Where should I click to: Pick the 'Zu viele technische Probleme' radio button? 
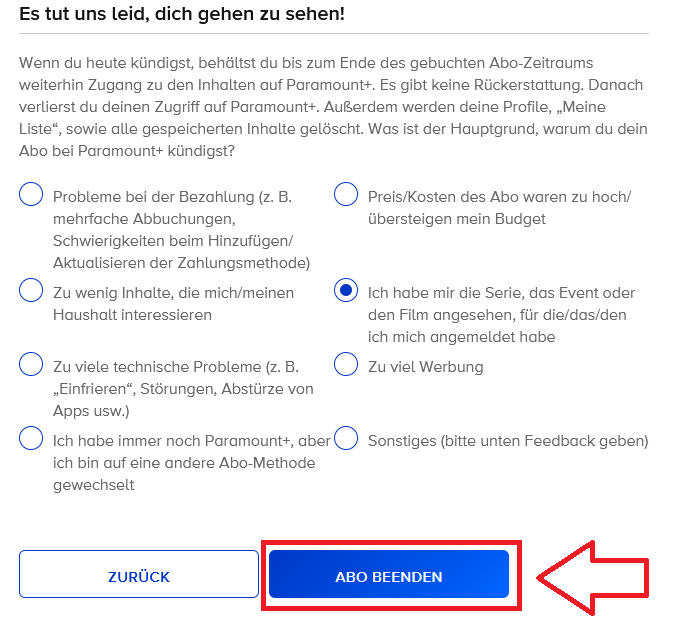click(31, 364)
